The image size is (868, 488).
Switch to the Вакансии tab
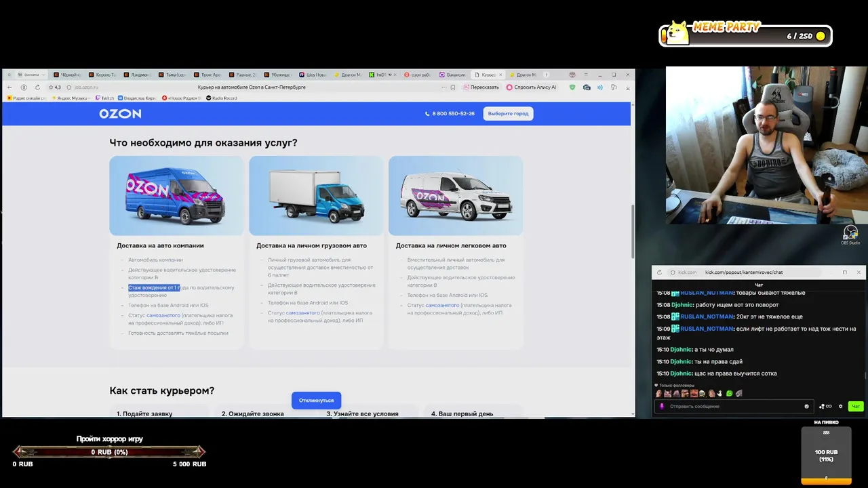(x=453, y=75)
